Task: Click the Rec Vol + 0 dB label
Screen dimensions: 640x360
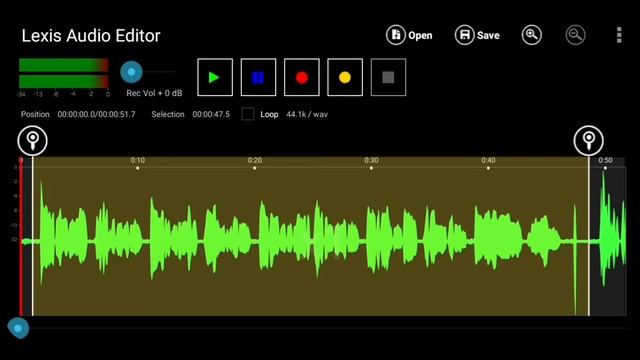Action: (154, 93)
